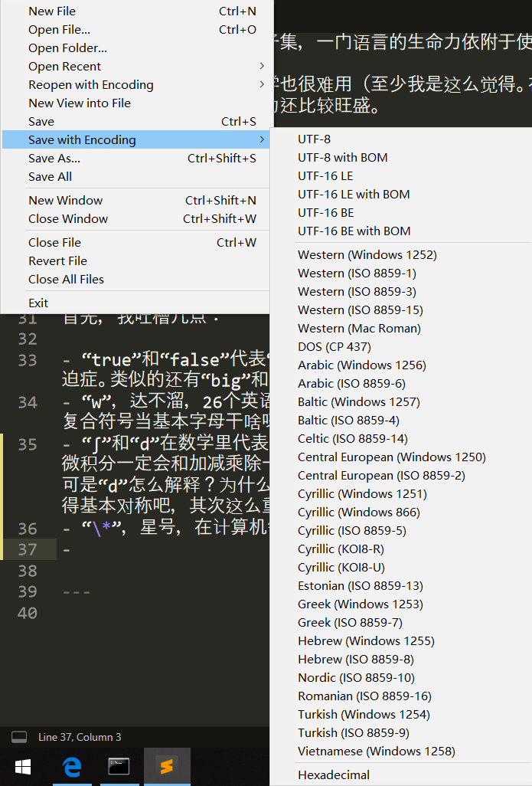The height and width of the screenshot is (786, 532).
Task: Click New File menu entry
Action: pos(52,11)
